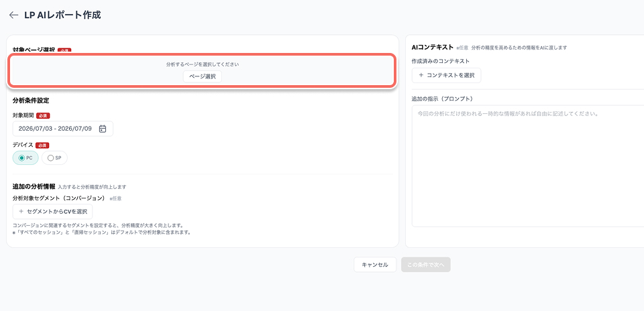The width and height of the screenshot is (644, 311).
Task: Click セグメントからCVを選択 button
Action: coord(52,212)
